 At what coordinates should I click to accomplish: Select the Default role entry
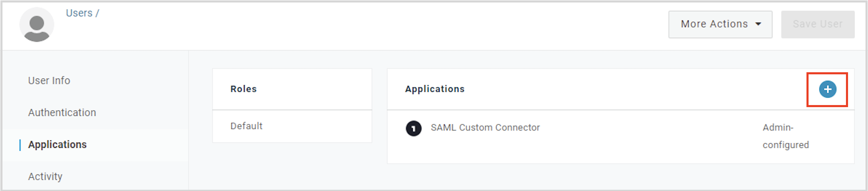click(247, 126)
